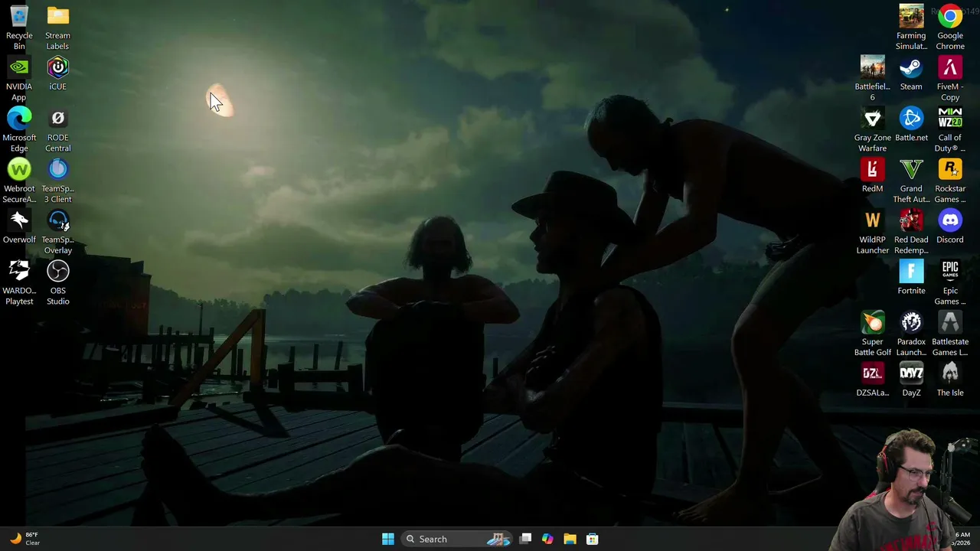Select the Battlestate Games Launcher icon
980x551 pixels.
click(950, 334)
